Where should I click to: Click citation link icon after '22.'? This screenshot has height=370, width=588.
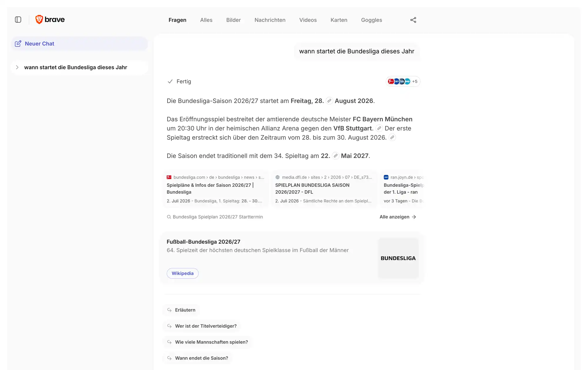335,156
